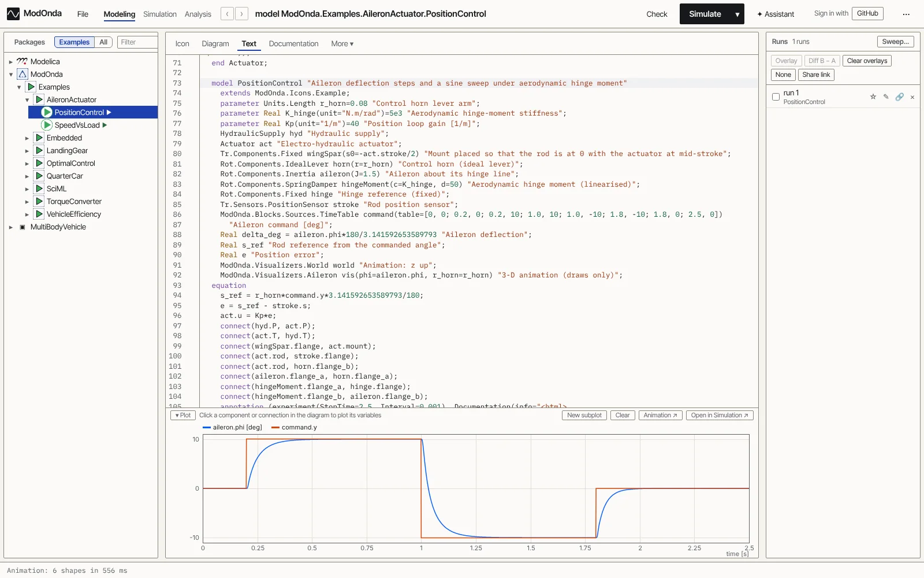Open the Diagram view tab

coord(215,44)
